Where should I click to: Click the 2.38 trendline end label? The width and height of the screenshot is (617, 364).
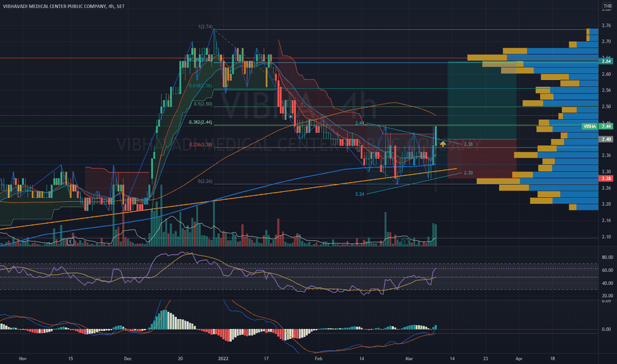pyautogui.click(x=468, y=144)
